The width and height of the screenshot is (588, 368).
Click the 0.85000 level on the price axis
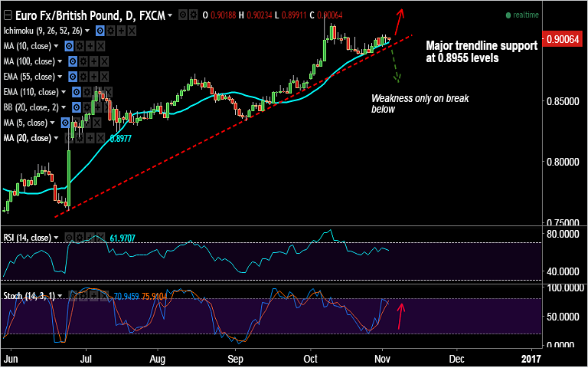pyautogui.click(x=561, y=102)
